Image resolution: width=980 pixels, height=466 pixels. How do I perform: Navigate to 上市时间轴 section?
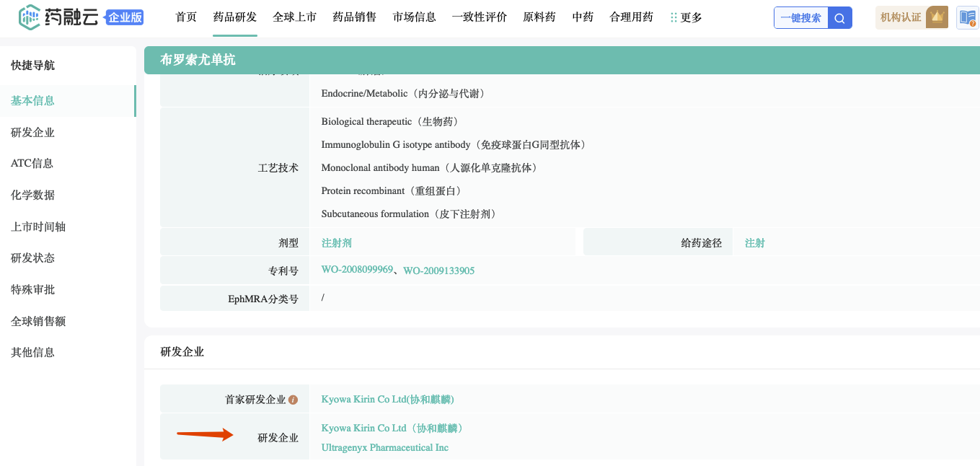(x=37, y=227)
